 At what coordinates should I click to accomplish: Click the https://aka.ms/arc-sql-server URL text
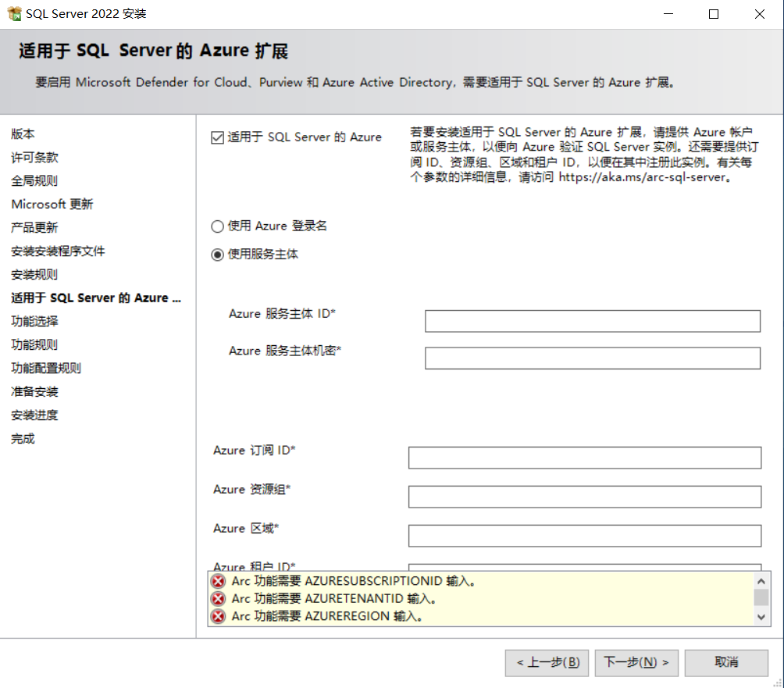(642, 177)
